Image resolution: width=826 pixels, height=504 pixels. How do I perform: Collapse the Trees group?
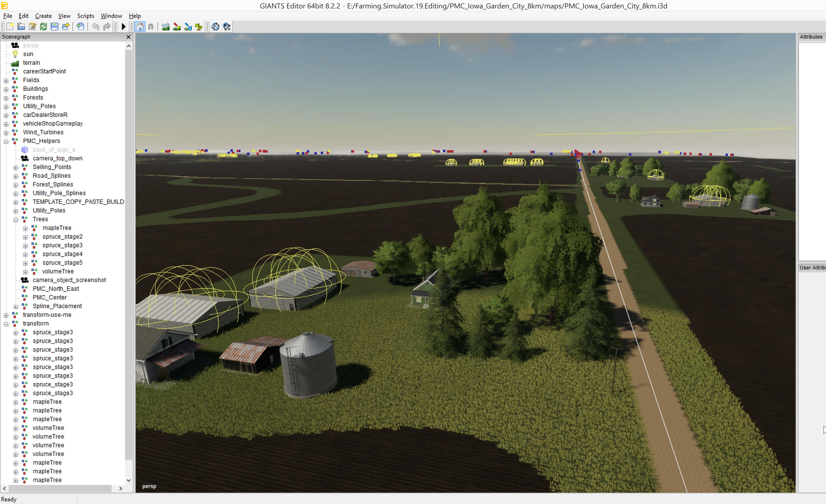(16, 220)
